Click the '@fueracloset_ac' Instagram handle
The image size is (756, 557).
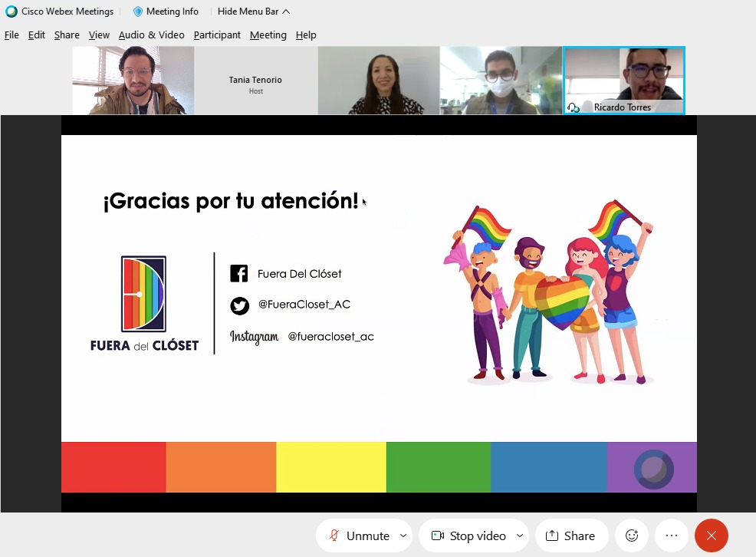click(x=330, y=337)
